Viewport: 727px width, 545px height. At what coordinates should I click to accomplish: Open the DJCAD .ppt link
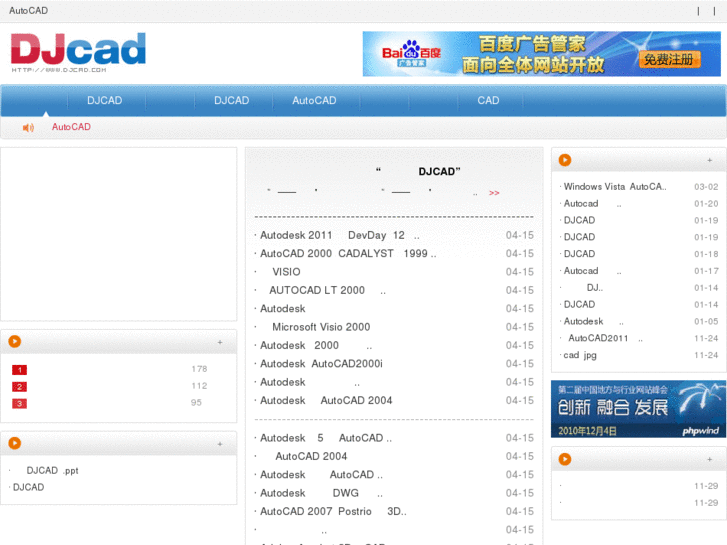click(x=52, y=470)
